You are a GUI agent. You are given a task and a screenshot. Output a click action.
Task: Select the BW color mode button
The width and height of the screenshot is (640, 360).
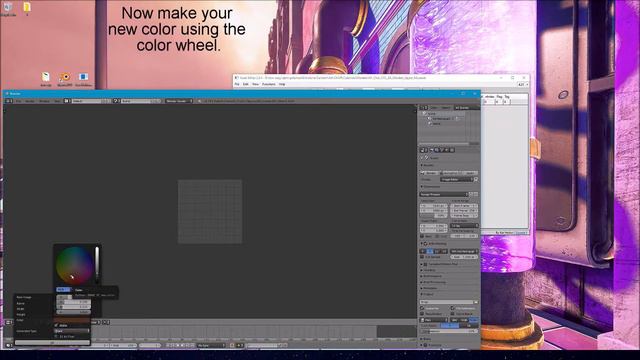(454, 320)
